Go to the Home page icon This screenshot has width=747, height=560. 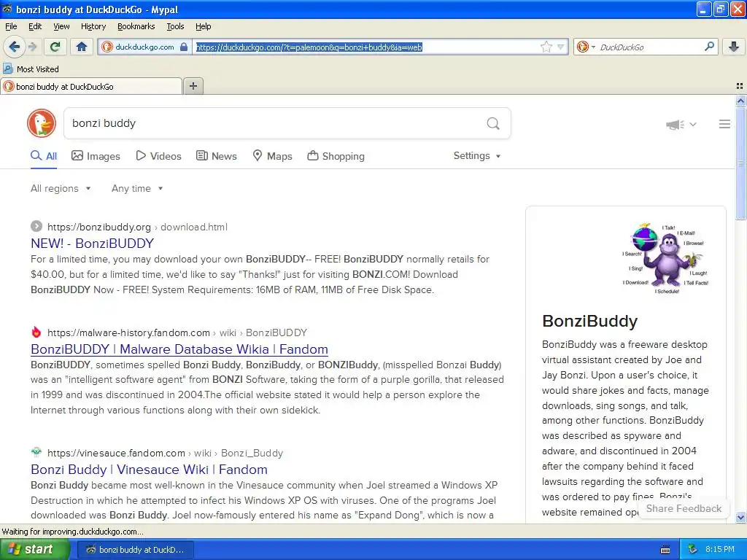[82, 47]
